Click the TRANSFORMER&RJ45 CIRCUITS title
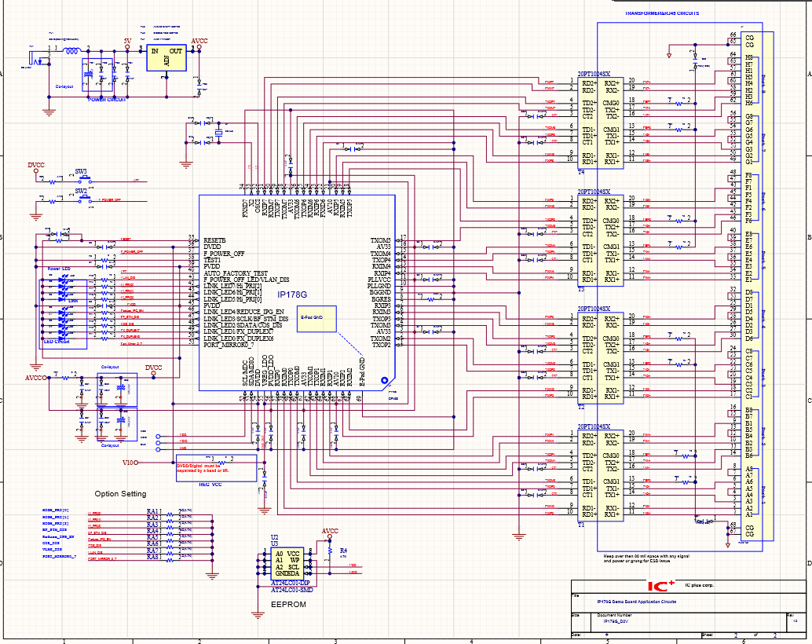 click(661, 13)
